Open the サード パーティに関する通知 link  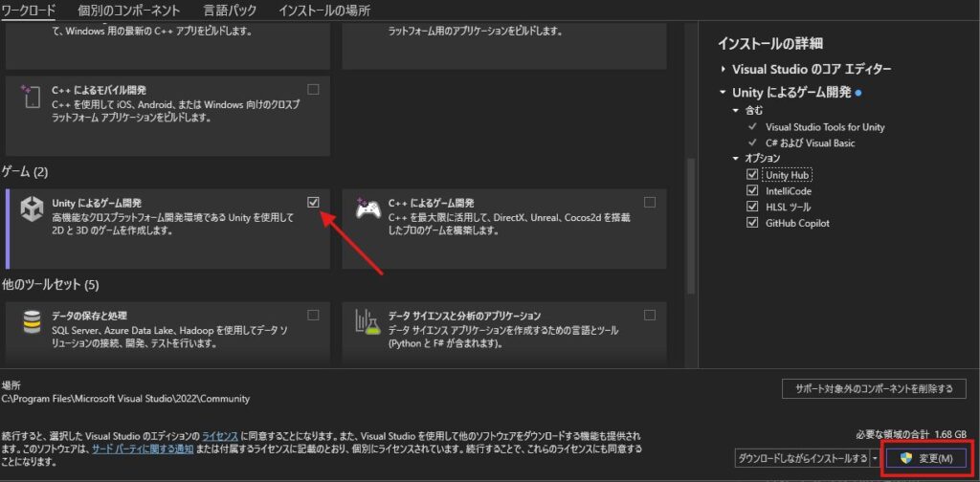143,449
